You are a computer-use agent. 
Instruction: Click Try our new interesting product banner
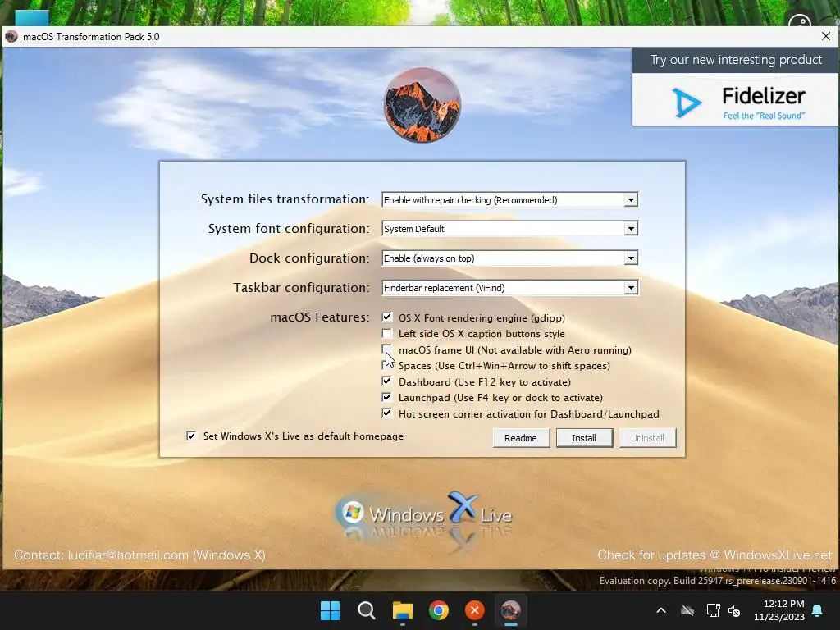736,60
